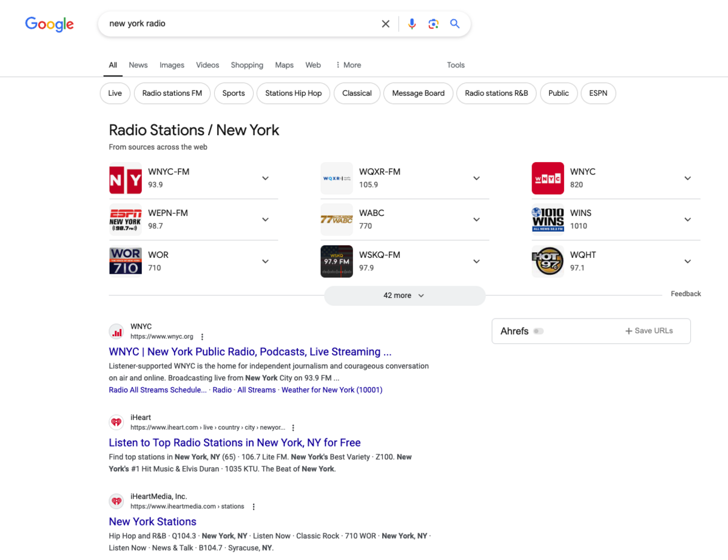
Task: Open the WQXR-FM station logo
Action: coord(337,178)
